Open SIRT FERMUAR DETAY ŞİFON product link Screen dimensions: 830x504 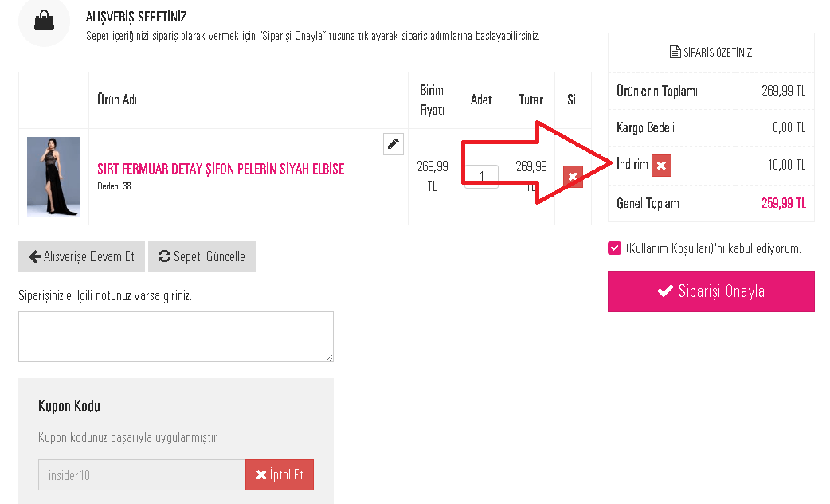point(221,169)
